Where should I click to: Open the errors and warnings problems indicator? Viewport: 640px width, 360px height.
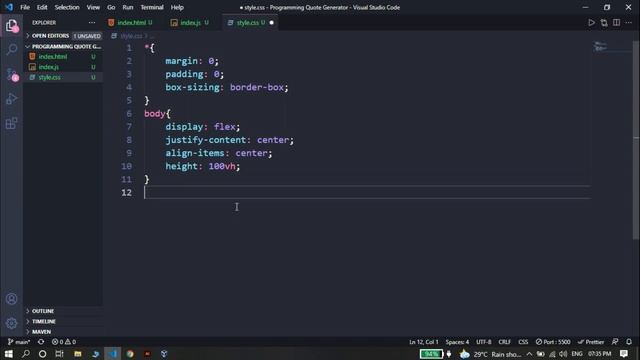[64, 342]
